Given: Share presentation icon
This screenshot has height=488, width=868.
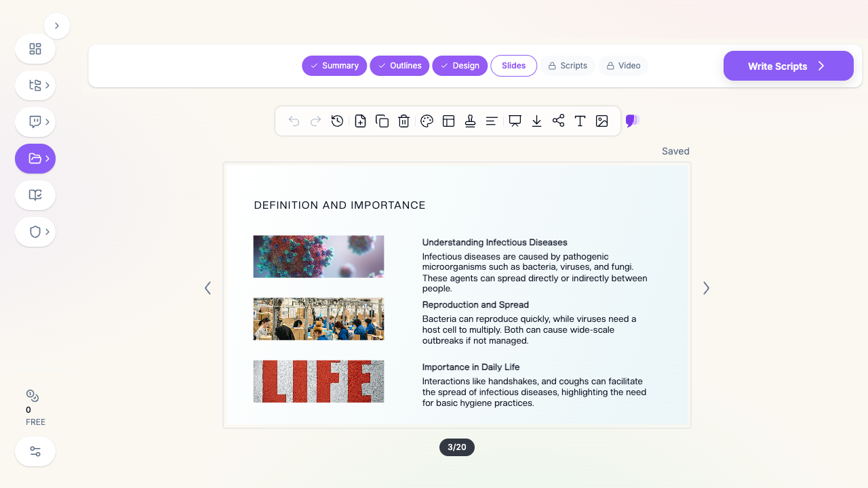Looking at the screenshot, I should pos(558,121).
